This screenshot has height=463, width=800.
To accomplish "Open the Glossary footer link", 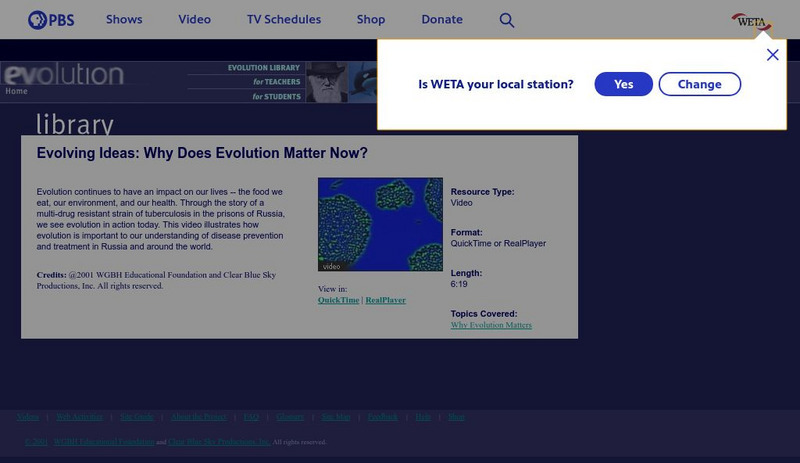I will click(x=290, y=417).
